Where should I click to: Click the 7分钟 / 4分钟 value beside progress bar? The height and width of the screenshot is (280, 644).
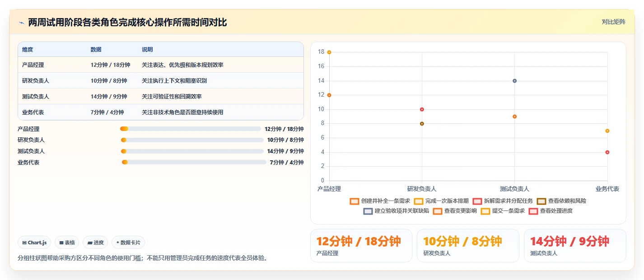coord(287,163)
